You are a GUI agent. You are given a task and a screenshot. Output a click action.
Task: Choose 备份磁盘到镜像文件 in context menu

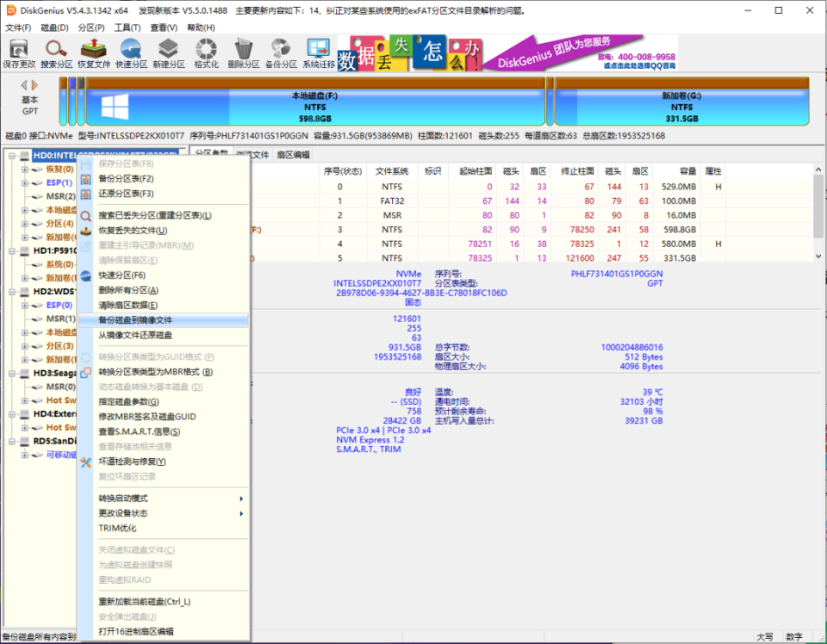pyautogui.click(x=164, y=320)
